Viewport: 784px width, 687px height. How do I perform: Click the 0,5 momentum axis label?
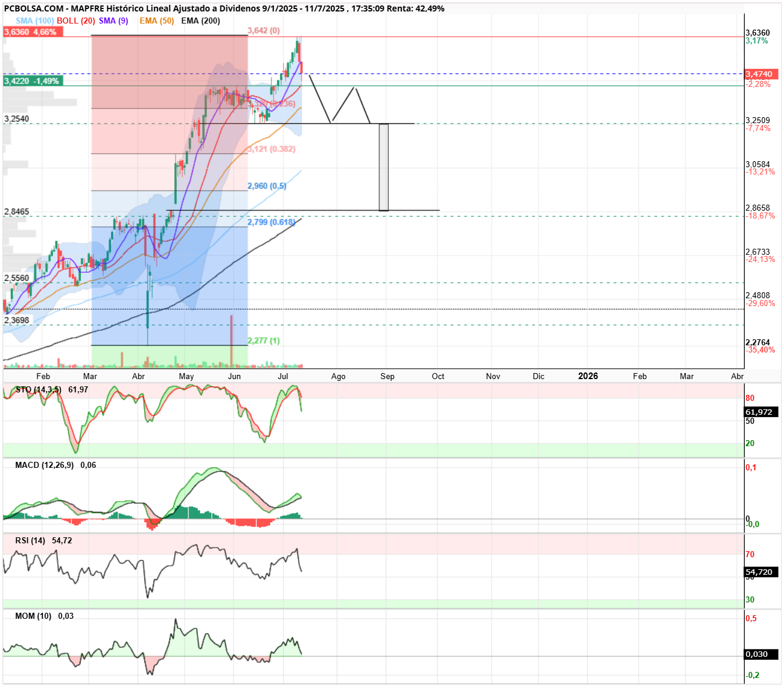(751, 619)
